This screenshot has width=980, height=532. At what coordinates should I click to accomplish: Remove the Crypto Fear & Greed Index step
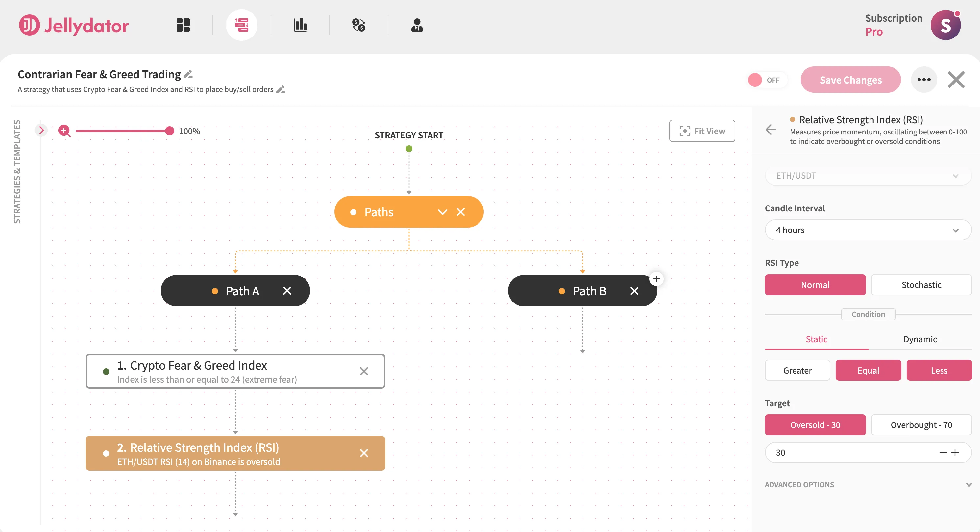point(364,371)
